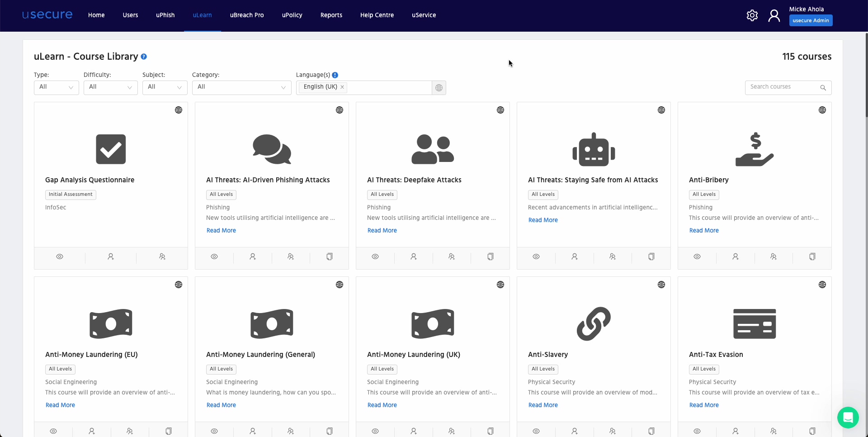
Task: Preview Anti-Bribery course via eye icon
Action: pos(697,257)
